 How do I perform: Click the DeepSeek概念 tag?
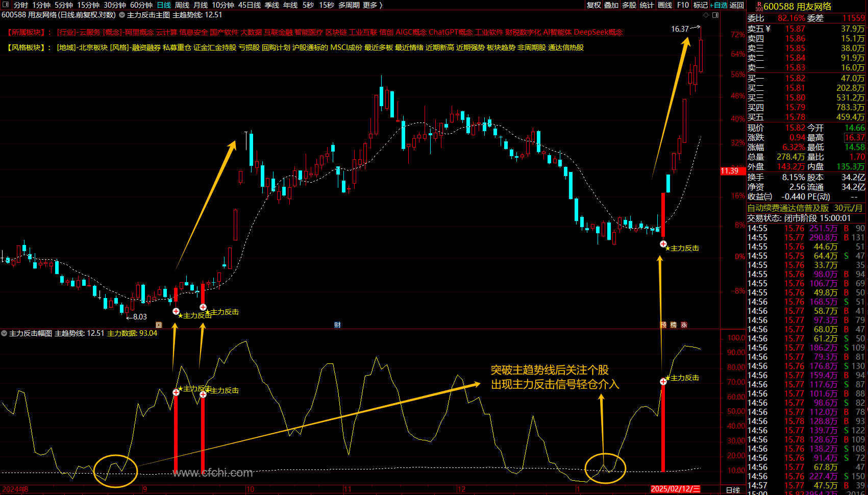point(598,32)
